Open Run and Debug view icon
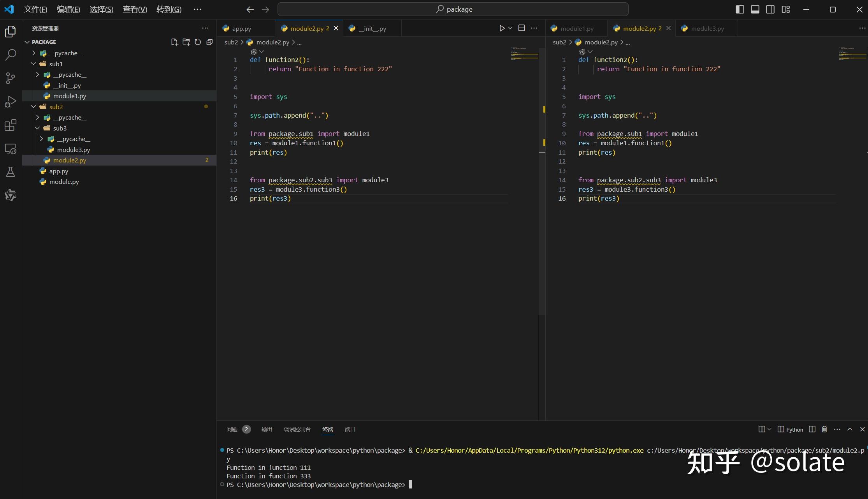This screenshot has height=499, width=868. pyautogui.click(x=11, y=102)
